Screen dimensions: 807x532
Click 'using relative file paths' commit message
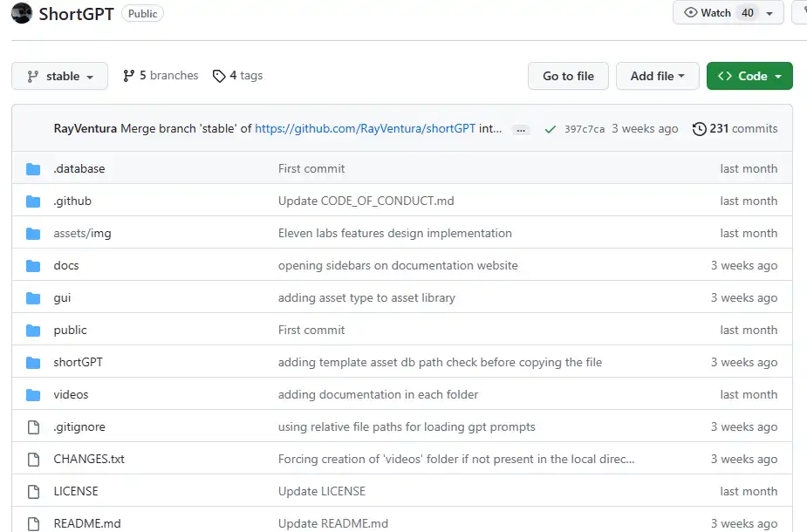[407, 427]
